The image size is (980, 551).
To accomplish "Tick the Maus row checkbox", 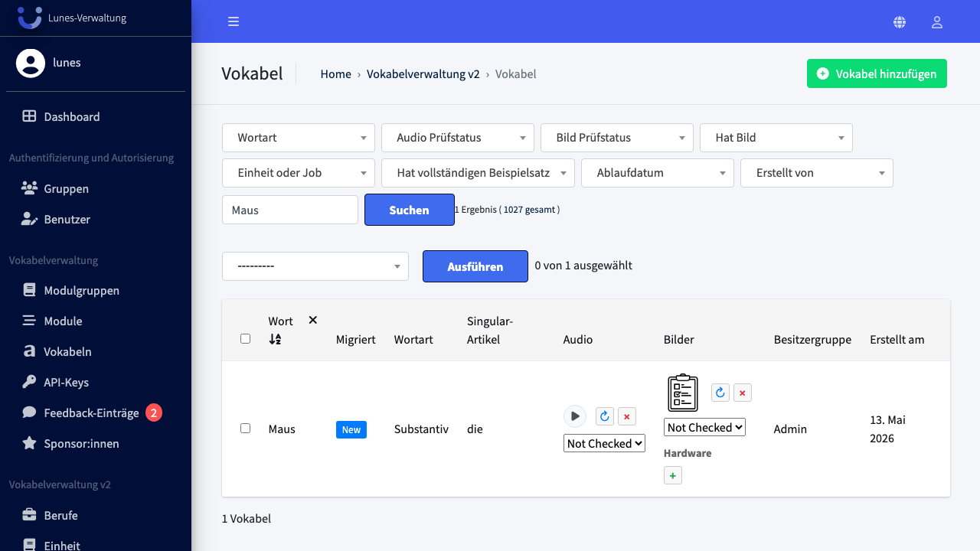I will tap(245, 429).
